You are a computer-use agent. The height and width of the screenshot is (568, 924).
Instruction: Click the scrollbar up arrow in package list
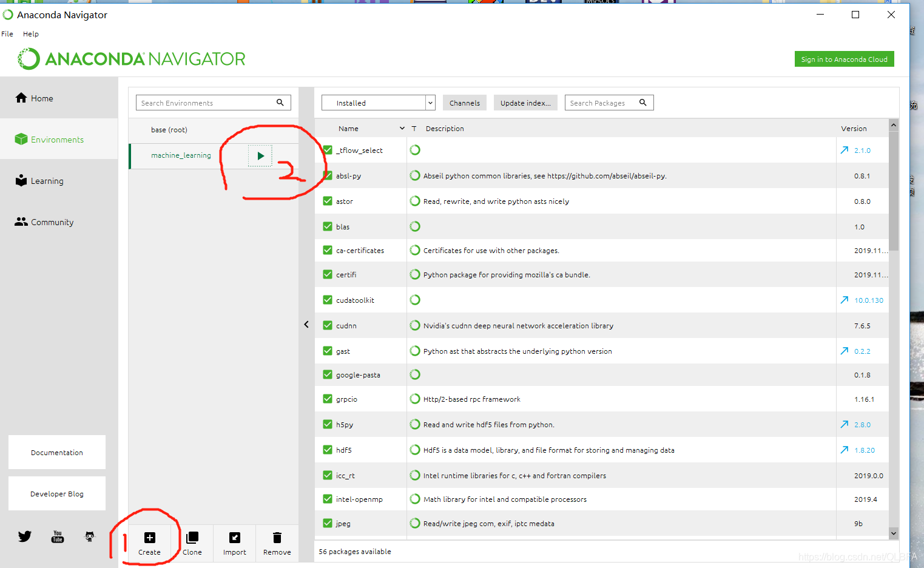894,124
